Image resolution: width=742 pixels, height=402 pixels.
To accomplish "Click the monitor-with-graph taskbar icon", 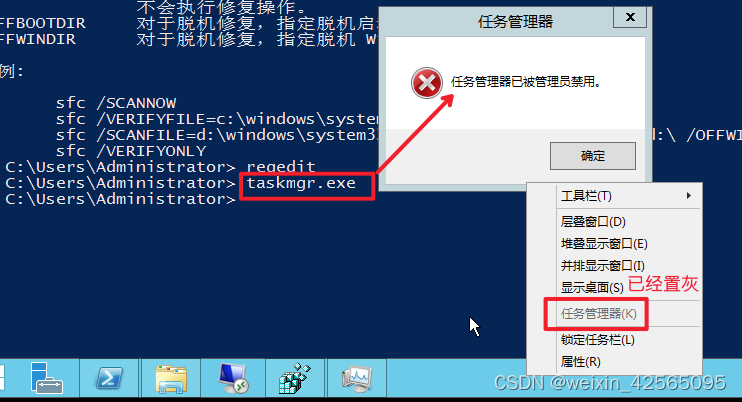I will (x=356, y=378).
